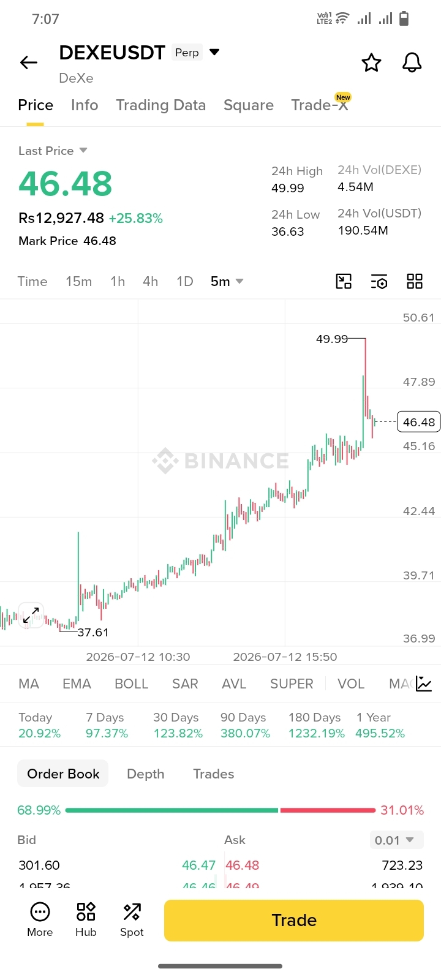This screenshot has height=980, width=441.
Task: Open the indicator chart icon beside MA
Action: [x=424, y=684]
